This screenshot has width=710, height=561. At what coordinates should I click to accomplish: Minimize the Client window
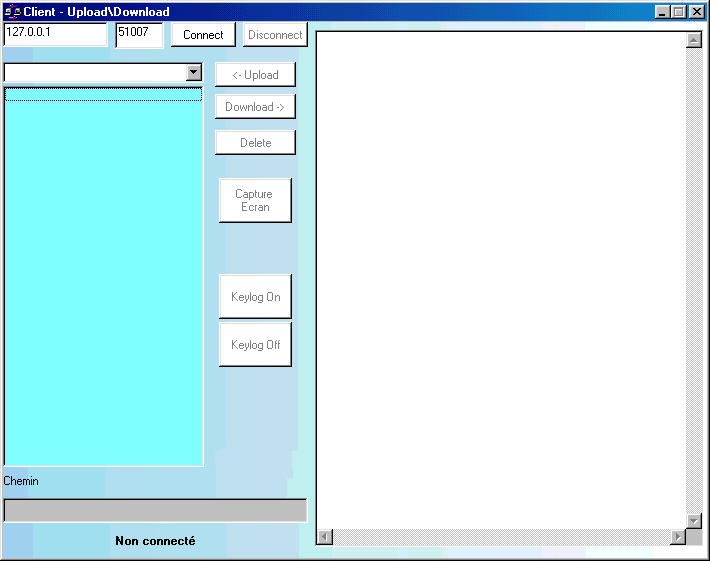tap(663, 12)
